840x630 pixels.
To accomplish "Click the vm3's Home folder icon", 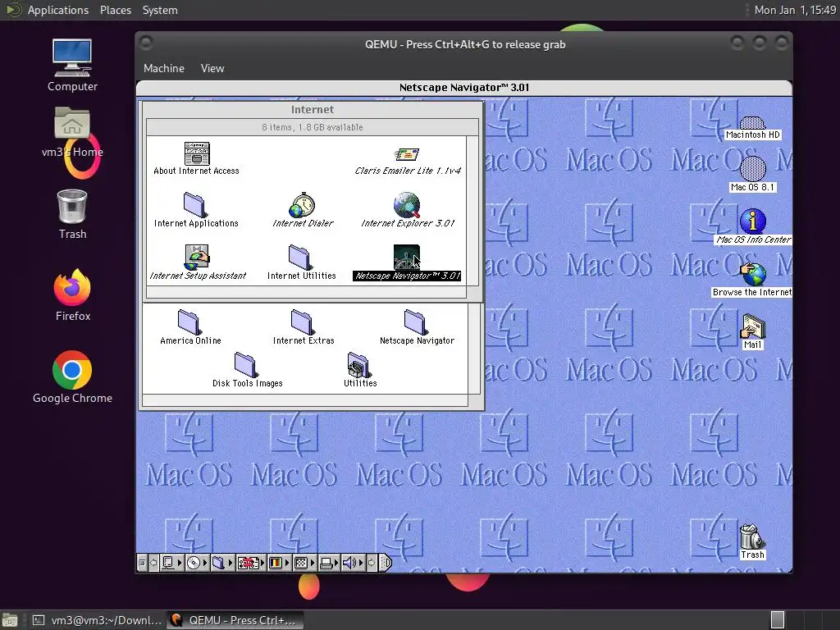I will click(x=72, y=125).
